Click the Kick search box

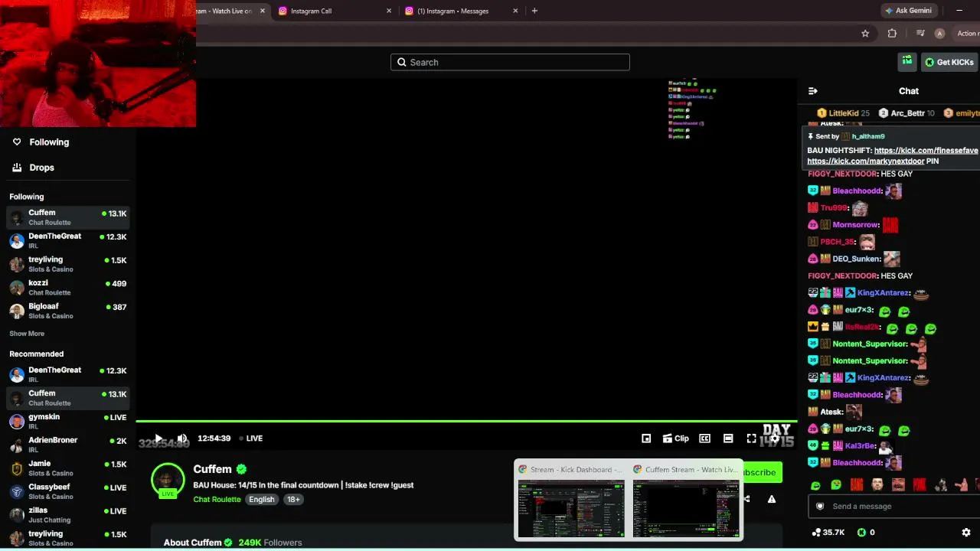tap(510, 62)
